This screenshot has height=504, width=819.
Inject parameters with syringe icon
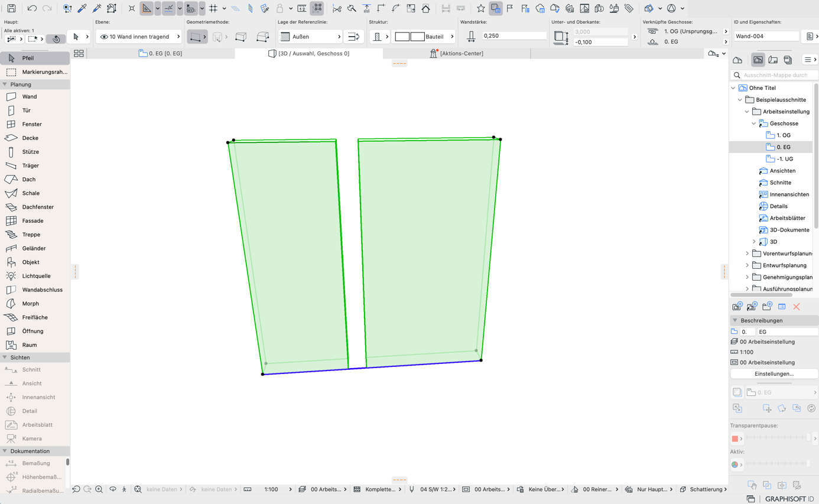click(96, 8)
